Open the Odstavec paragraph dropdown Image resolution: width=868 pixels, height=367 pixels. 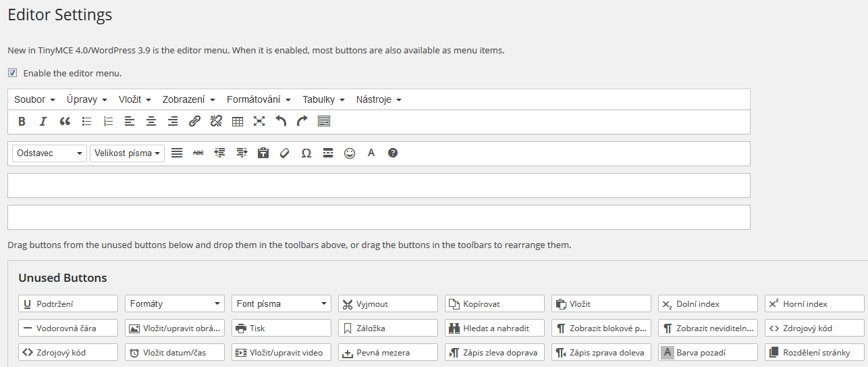click(49, 153)
